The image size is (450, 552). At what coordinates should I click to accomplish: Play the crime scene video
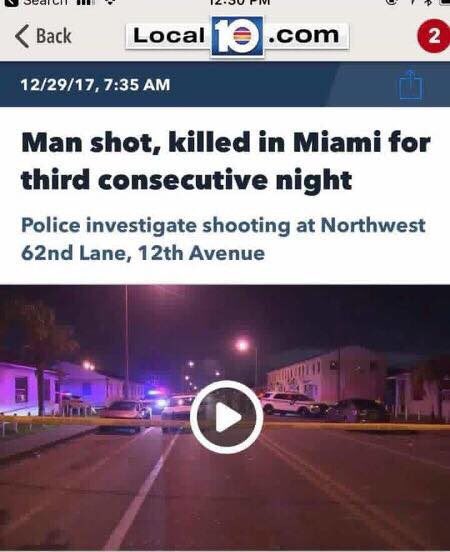tap(227, 417)
